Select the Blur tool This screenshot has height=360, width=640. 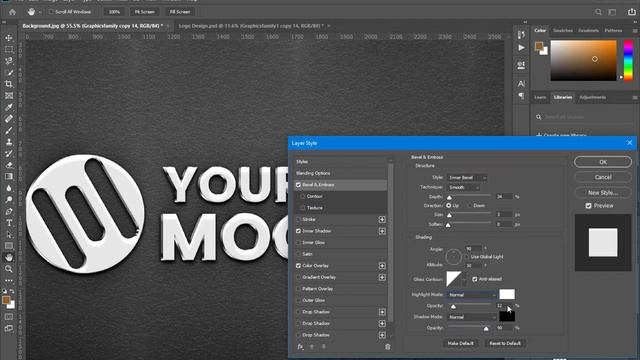[9, 188]
